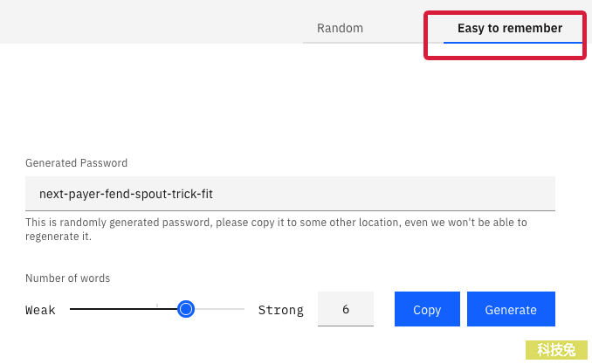Click the Weak label beside the slider
This screenshot has height=364, width=592.
coord(40,310)
